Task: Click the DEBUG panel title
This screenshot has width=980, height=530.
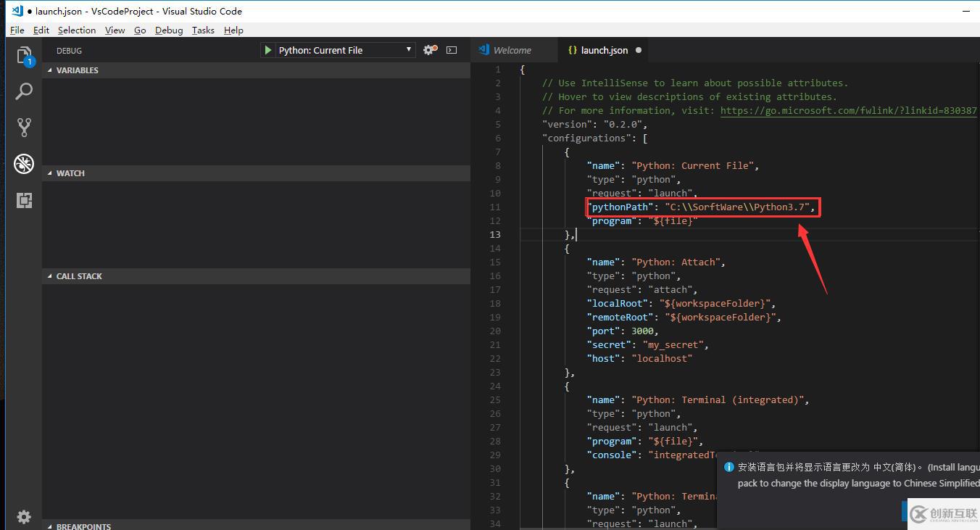Action: pyautogui.click(x=69, y=51)
